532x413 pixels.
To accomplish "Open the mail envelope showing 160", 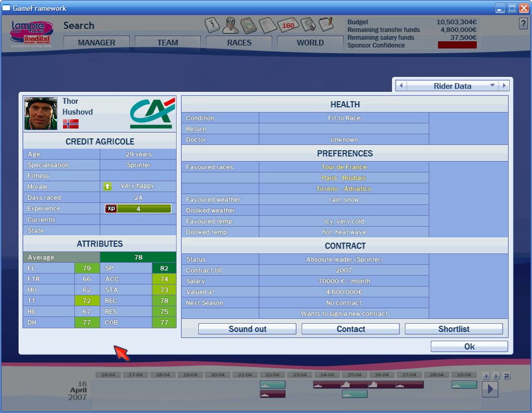I will tap(288, 25).
